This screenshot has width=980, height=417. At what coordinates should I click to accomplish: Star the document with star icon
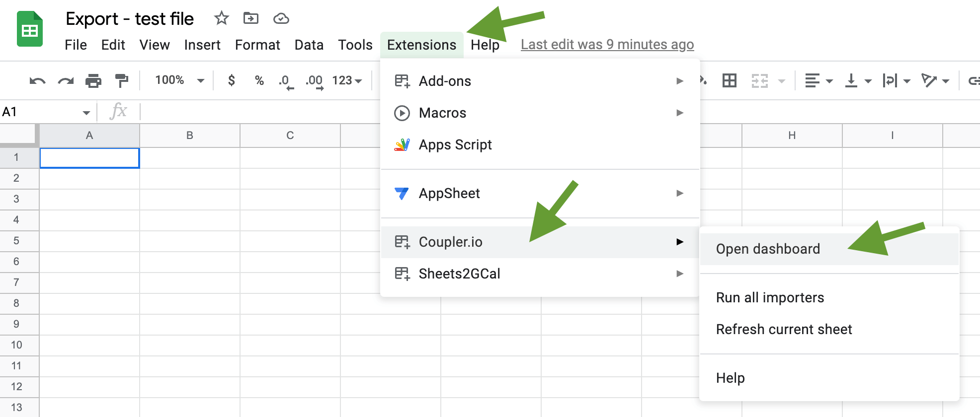[221, 18]
